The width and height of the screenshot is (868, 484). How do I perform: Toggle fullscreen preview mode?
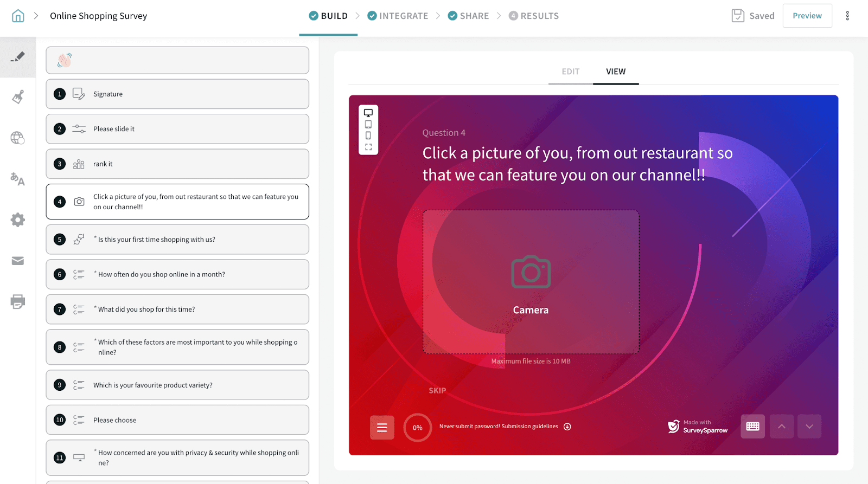pos(368,147)
